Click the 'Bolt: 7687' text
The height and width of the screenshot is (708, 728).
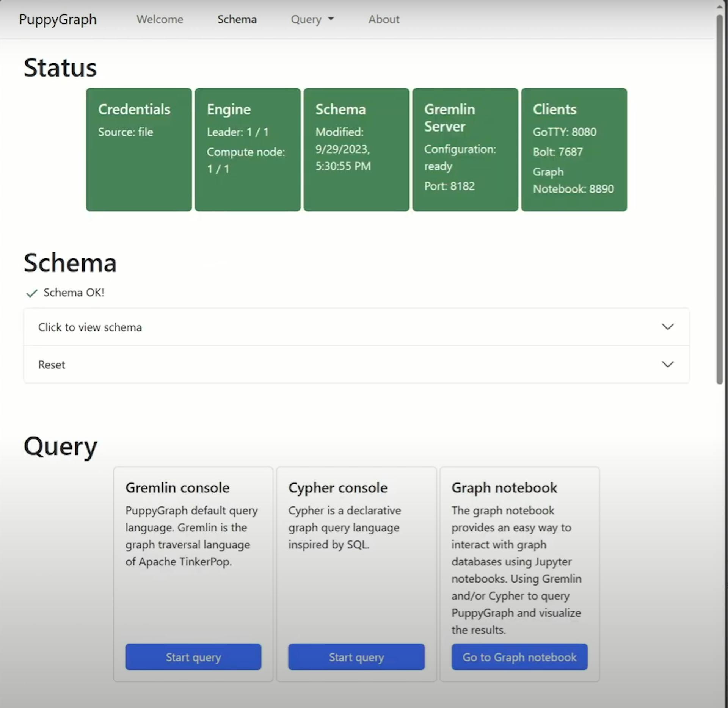click(558, 152)
